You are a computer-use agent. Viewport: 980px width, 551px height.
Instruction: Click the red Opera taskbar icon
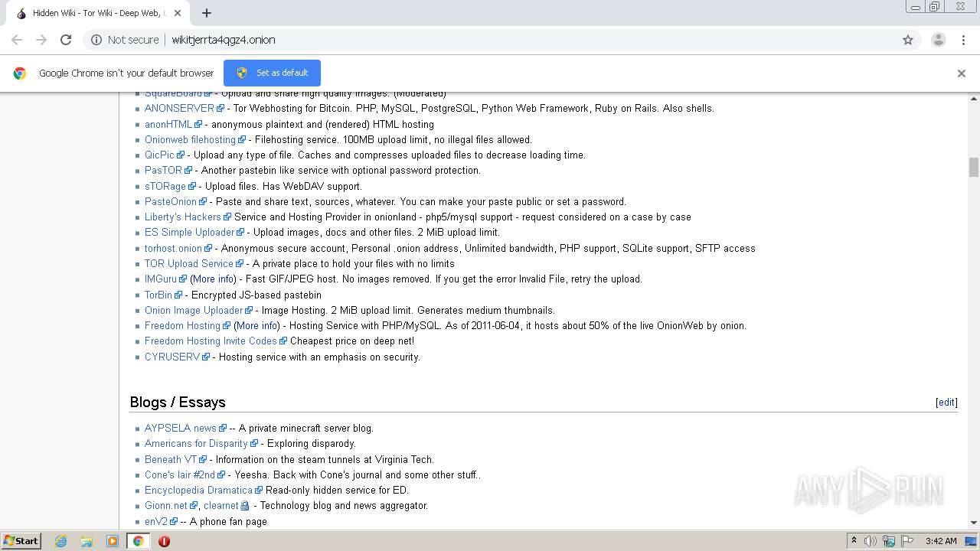point(164,541)
